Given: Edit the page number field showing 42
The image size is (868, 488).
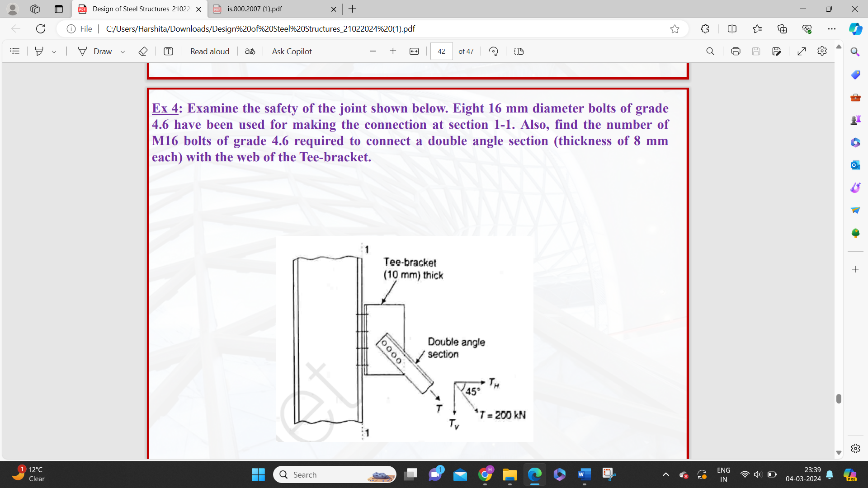Looking at the screenshot, I should tap(441, 51).
